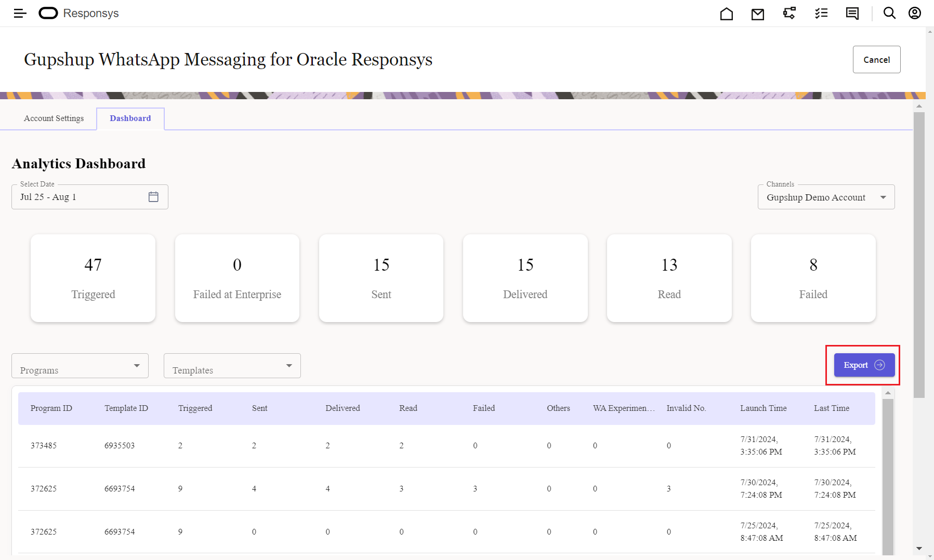
Task: Open the task checklist icon
Action: 821,14
